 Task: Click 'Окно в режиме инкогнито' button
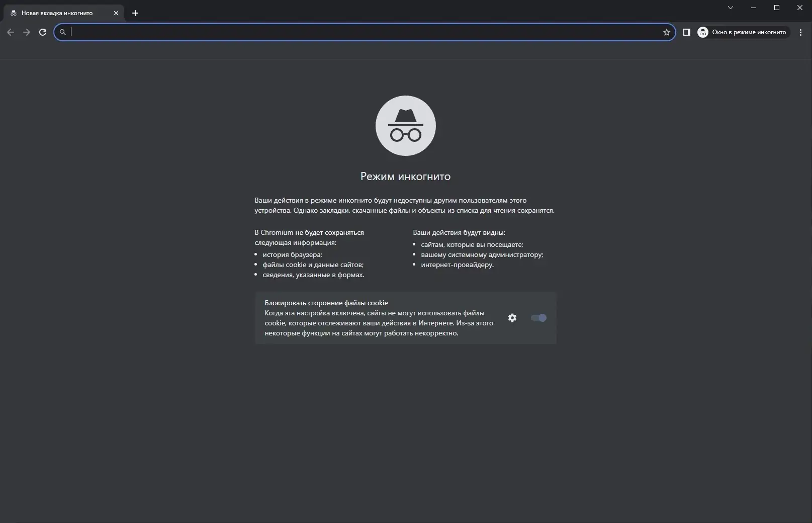743,32
